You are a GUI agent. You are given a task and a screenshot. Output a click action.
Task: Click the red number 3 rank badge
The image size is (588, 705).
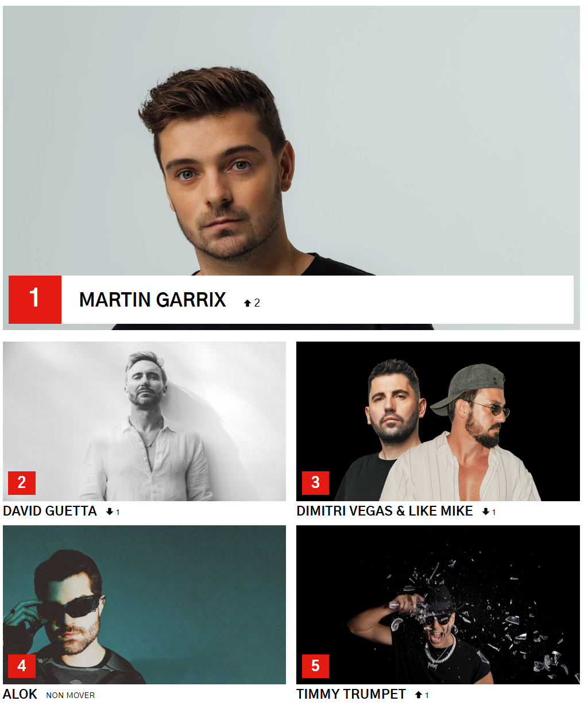click(315, 483)
